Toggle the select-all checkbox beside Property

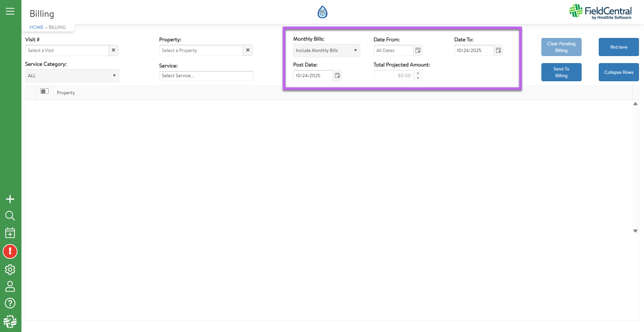[44, 91]
